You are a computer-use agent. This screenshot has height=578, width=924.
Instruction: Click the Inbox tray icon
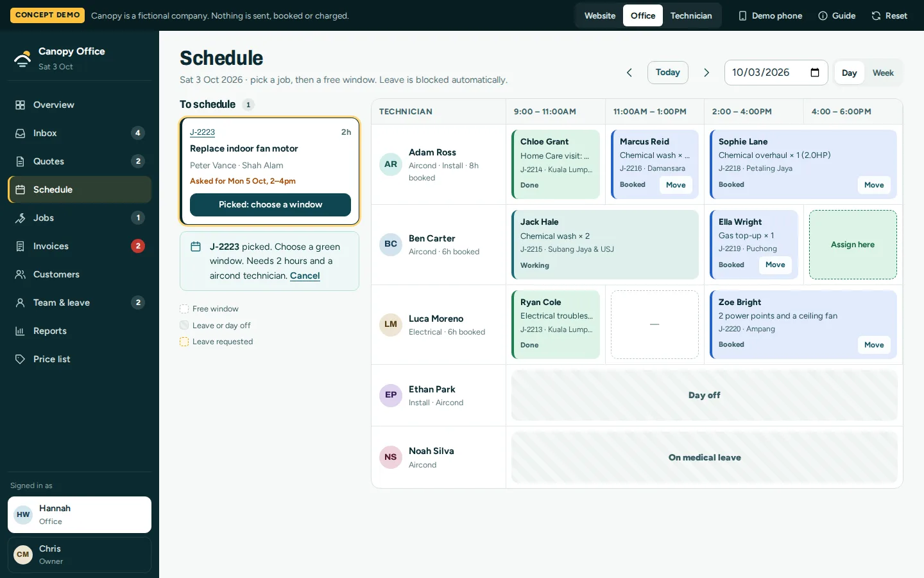(21, 133)
